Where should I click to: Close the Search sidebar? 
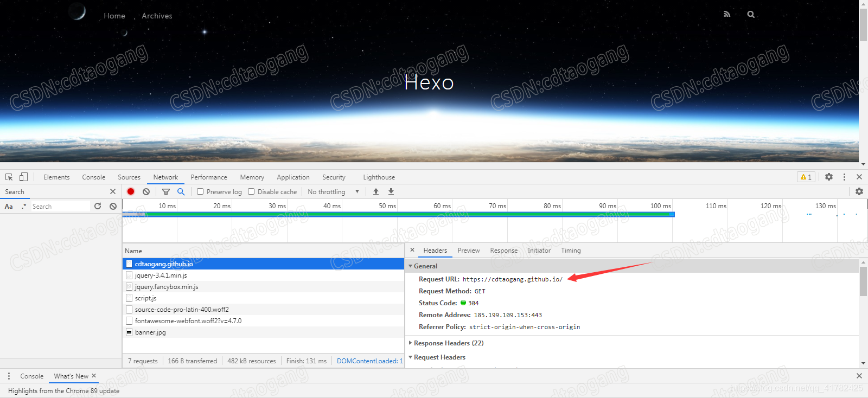(113, 191)
